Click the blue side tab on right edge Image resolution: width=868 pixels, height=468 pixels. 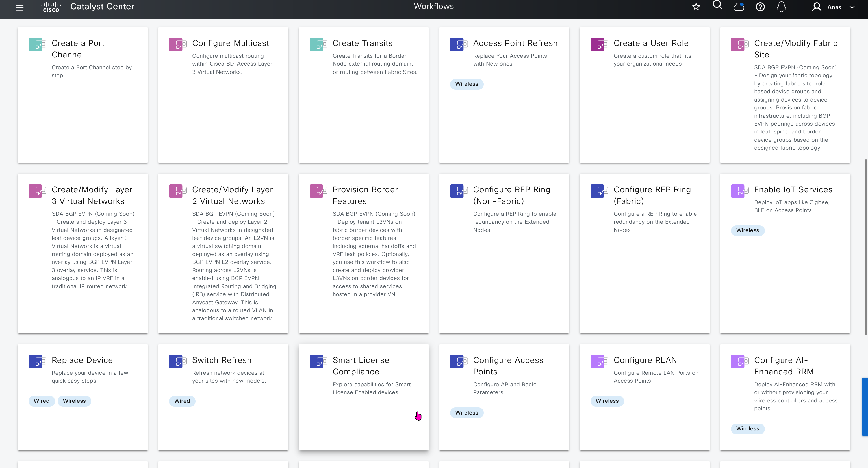[865, 407]
